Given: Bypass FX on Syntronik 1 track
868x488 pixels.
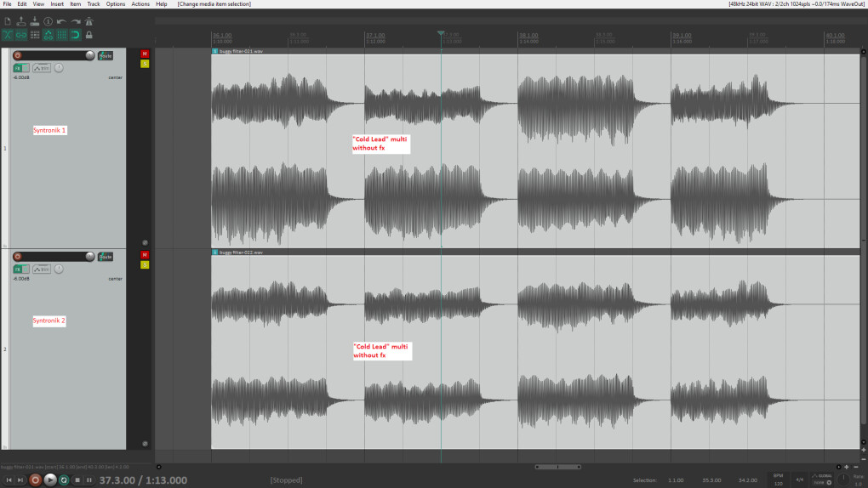Looking at the screenshot, I should (26, 67).
